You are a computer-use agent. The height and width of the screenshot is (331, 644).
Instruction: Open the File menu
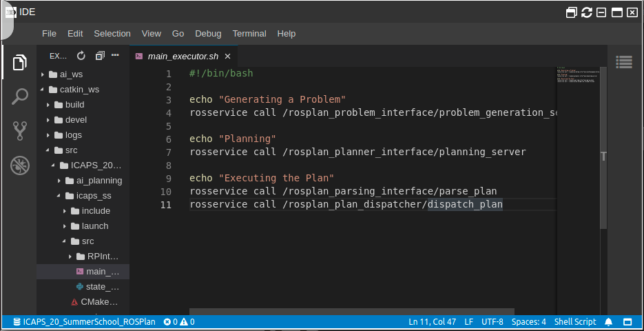point(50,34)
